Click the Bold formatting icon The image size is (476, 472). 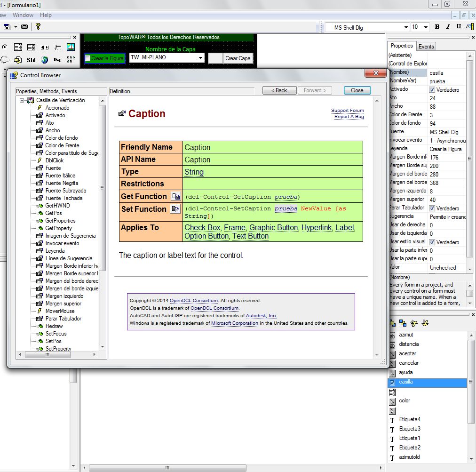437,27
